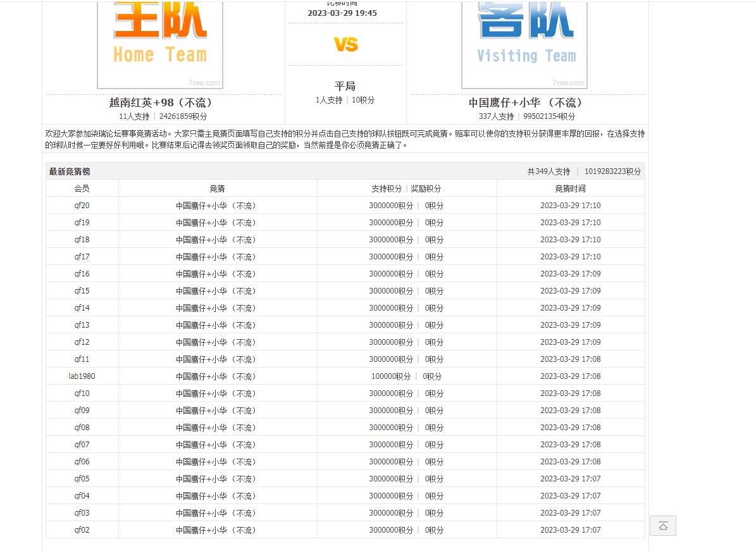The width and height of the screenshot is (756, 551).
Task: Click the 会员 column header
Action: [x=82, y=189]
